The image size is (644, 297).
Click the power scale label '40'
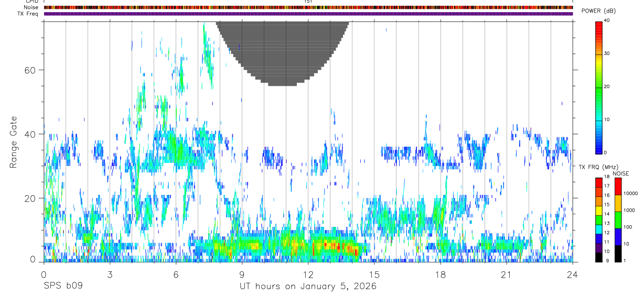coord(608,21)
